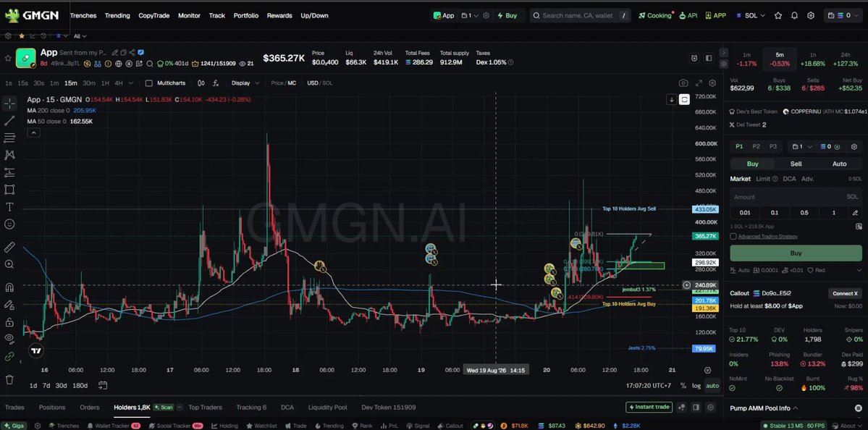Viewport: 868px width, 430px height.
Task: Toggle the magnet snap mode
Action: pos(9,287)
